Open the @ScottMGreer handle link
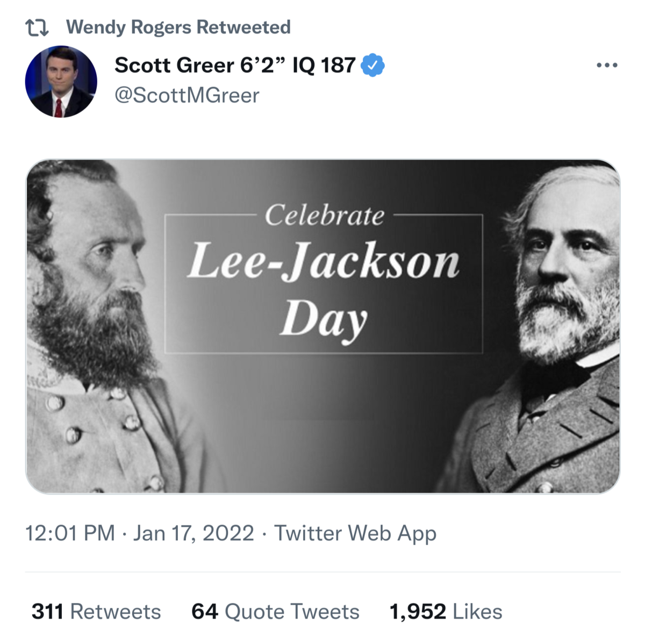Screen dimensions: 645x644 pos(187,96)
